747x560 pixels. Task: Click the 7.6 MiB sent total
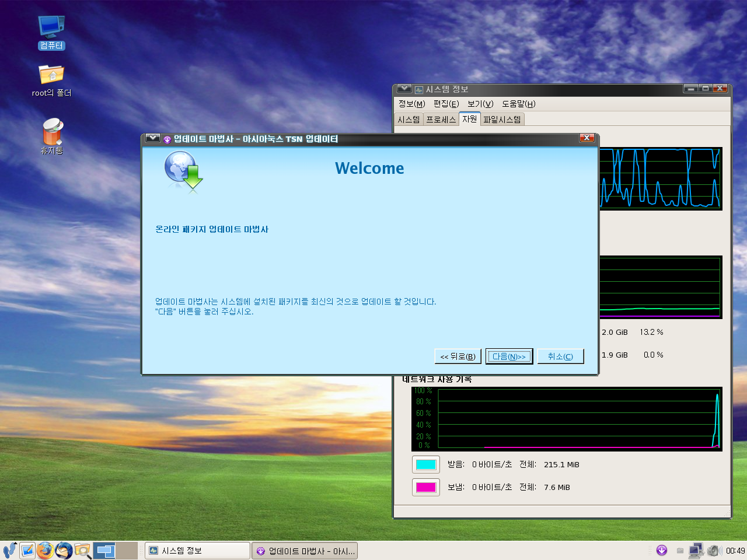point(557,488)
